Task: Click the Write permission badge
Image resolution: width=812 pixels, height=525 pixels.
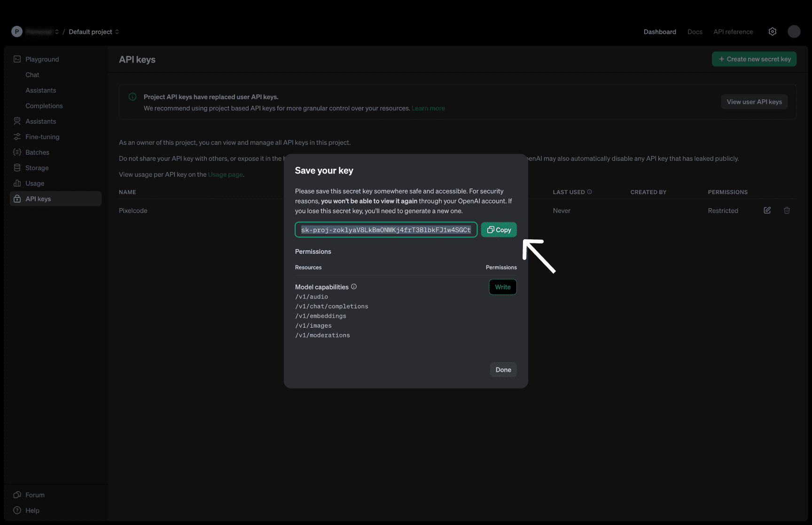Action: point(503,287)
